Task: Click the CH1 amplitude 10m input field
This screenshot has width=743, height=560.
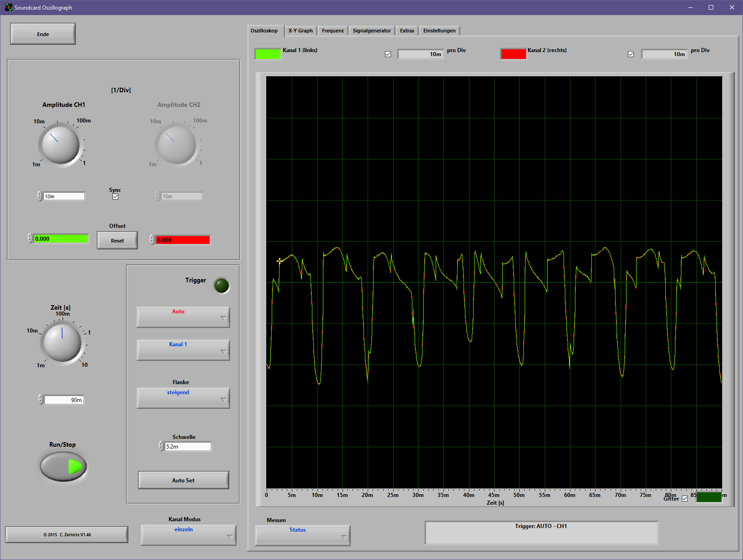Action: [64, 196]
